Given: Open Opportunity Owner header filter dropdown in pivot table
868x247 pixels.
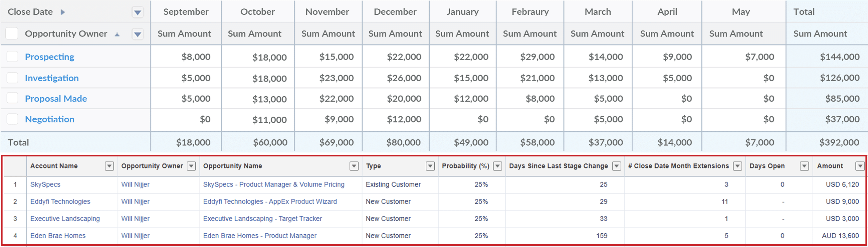Looking at the screenshot, I should tap(138, 34).
